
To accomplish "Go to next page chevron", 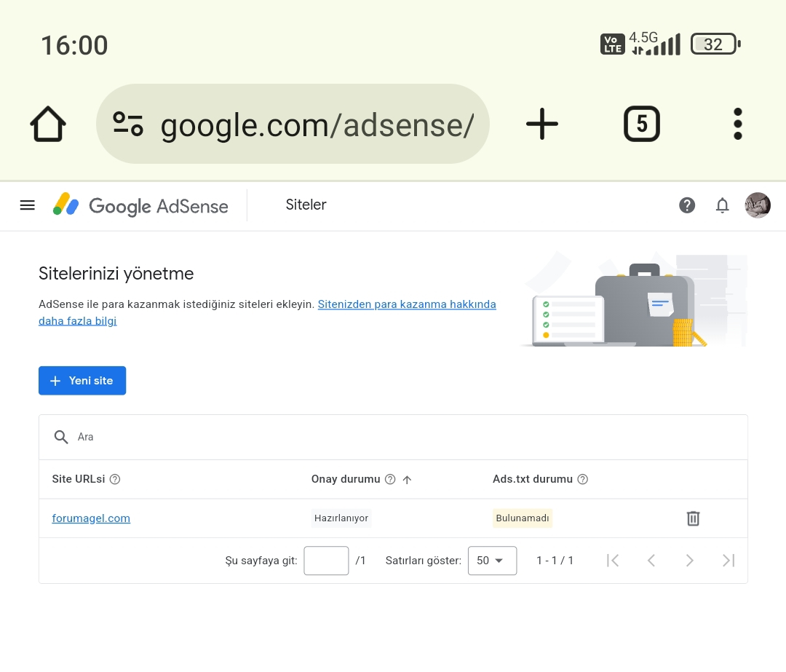I will tap(690, 561).
